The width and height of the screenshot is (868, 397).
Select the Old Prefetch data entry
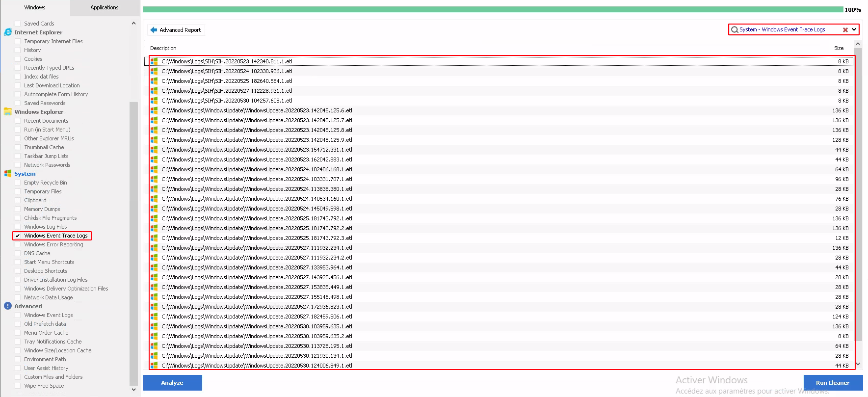(x=45, y=324)
